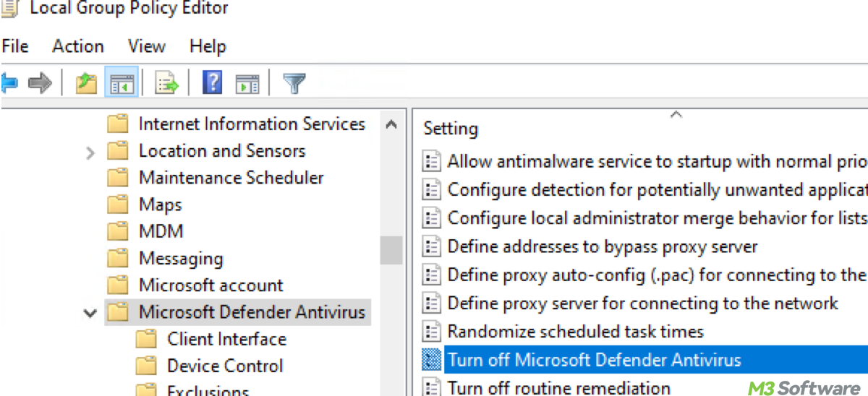868x396 pixels.
Task: Select Microsoft Defender Antivirus tree label
Action: tap(252, 312)
